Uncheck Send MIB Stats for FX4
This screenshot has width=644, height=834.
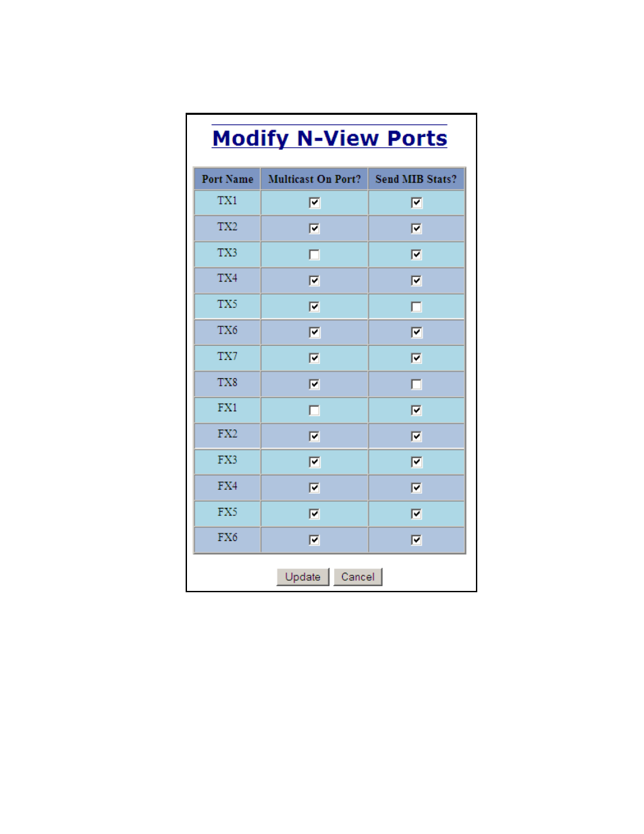point(417,488)
